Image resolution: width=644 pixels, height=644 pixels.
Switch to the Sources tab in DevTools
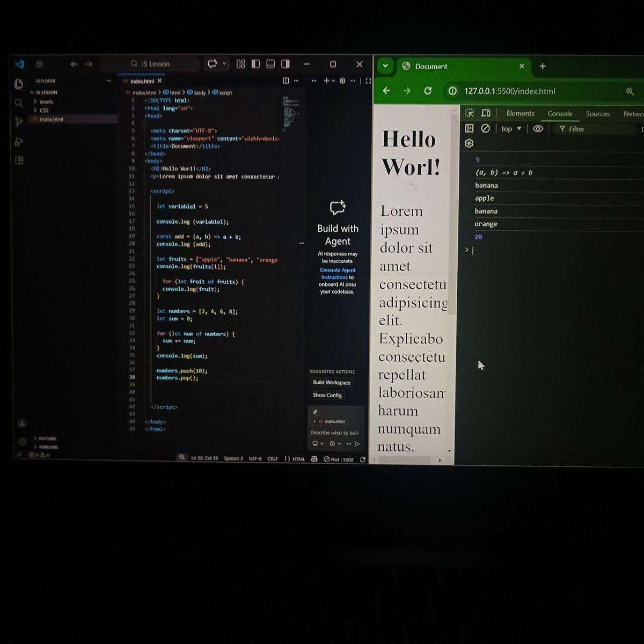pos(598,114)
